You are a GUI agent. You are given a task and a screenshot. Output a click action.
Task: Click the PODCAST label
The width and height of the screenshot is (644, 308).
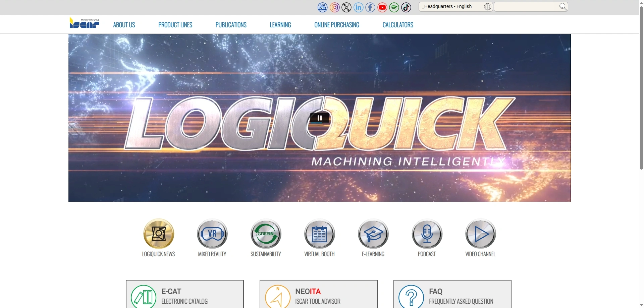tap(427, 254)
